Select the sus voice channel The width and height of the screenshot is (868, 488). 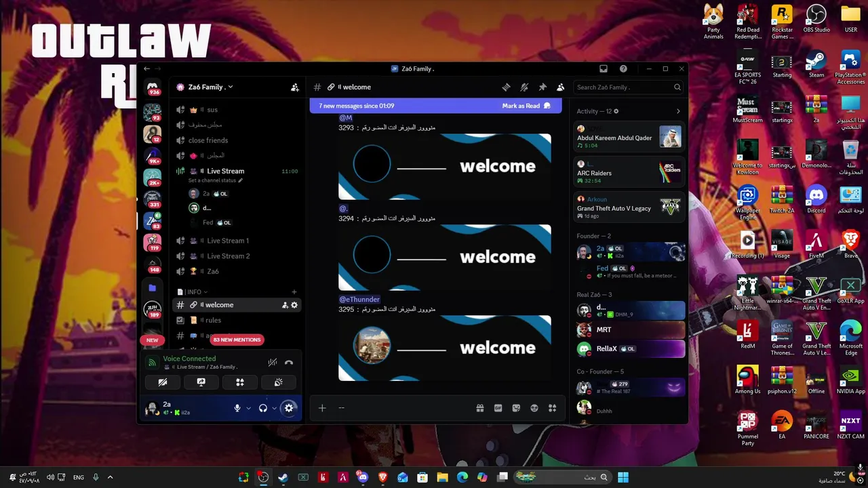(x=212, y=110)
